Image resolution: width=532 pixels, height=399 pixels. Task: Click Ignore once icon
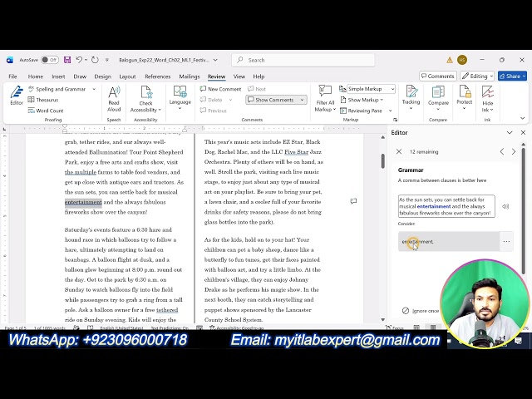pyautogui.click(x=406, y=310)
